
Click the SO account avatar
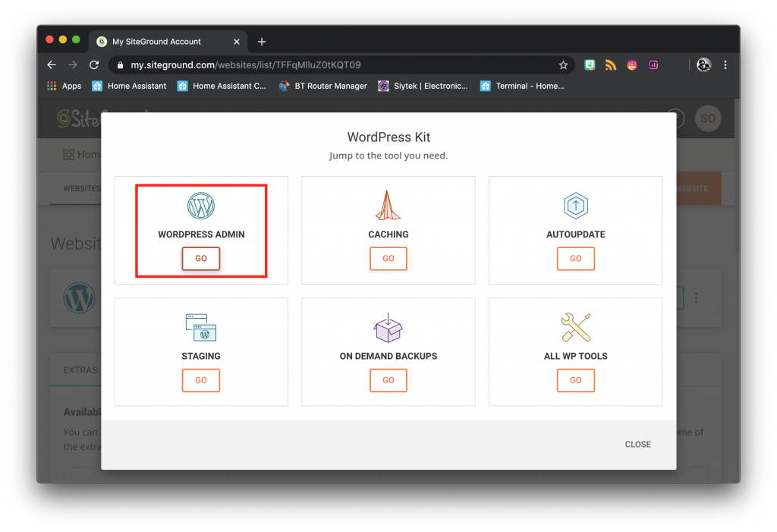(x=708, y=118)
